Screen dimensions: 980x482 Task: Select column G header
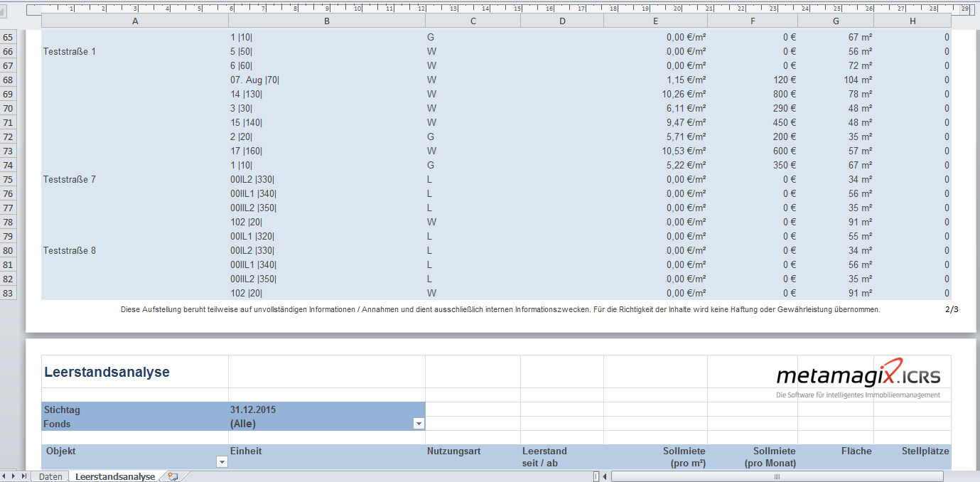click(836, 21)
